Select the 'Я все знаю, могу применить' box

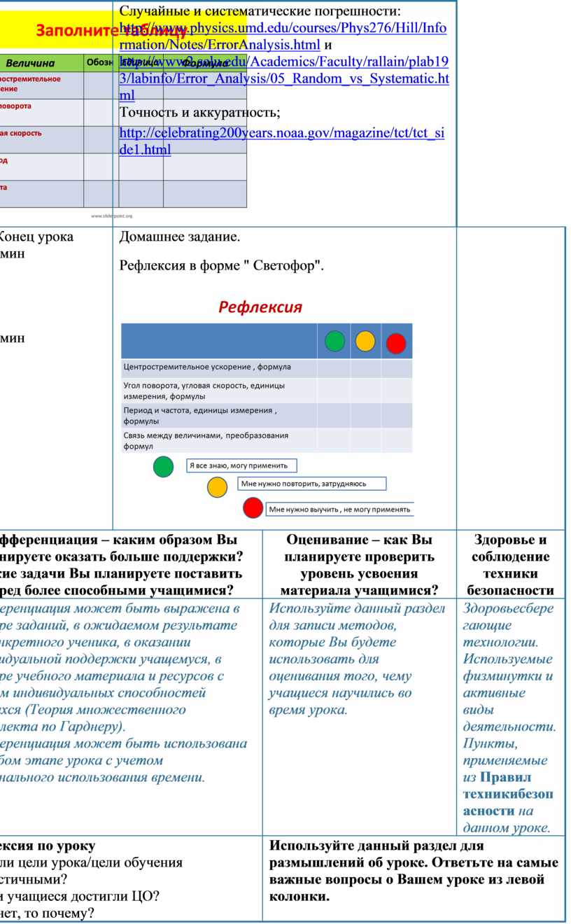(241, 465)
